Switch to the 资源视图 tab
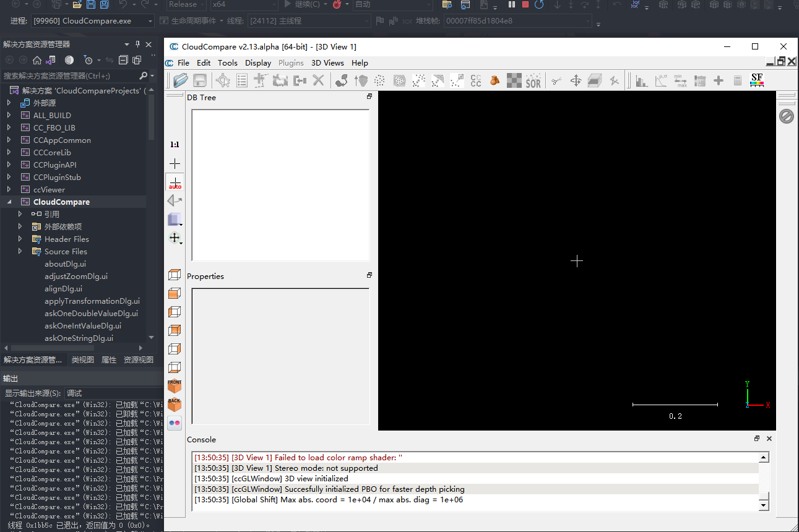Image resolution: width=799 pixels, height=532 pixels. [139, 359]
